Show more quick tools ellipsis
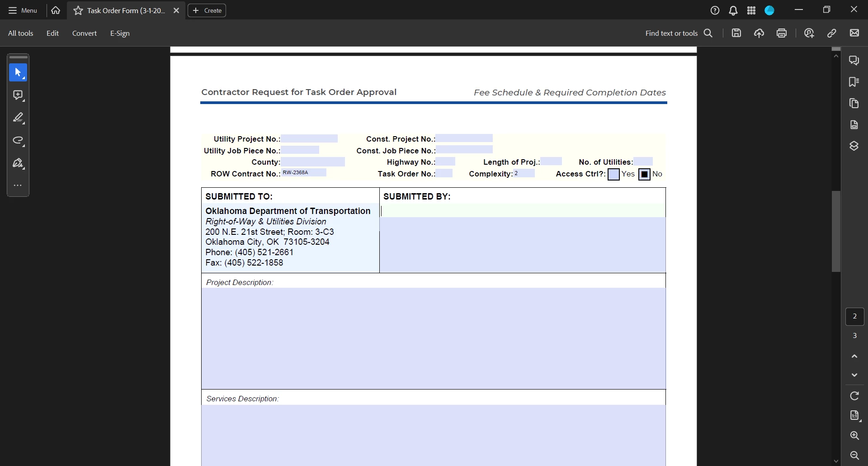 click(18, 185)
